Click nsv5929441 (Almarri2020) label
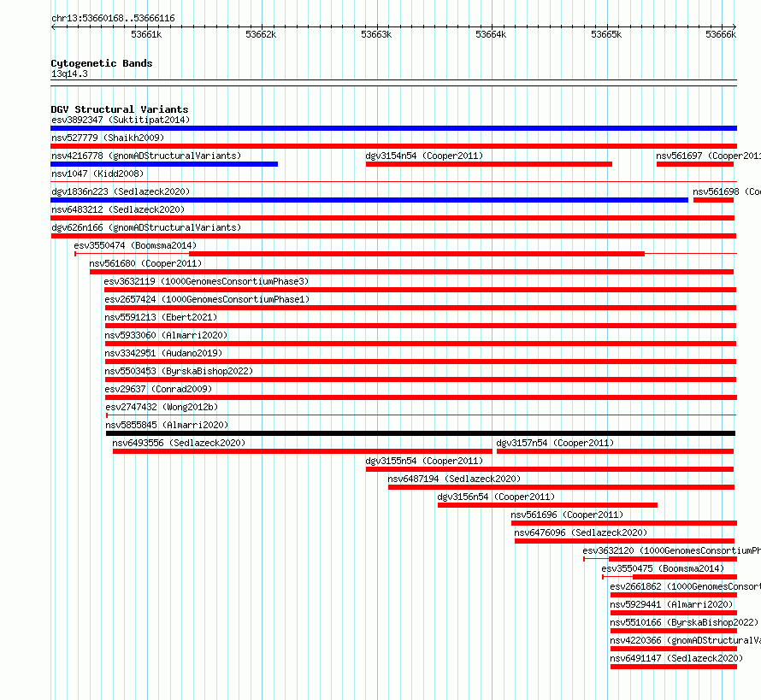Viewport: 761px width, 700px height. tap(671, 604)
